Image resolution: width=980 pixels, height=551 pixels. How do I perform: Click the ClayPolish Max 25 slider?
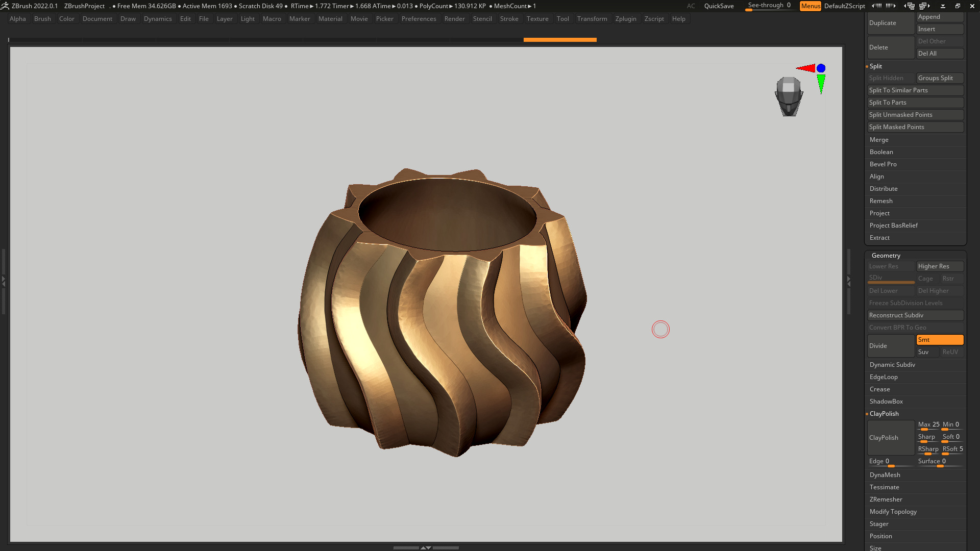click(928, 425)
